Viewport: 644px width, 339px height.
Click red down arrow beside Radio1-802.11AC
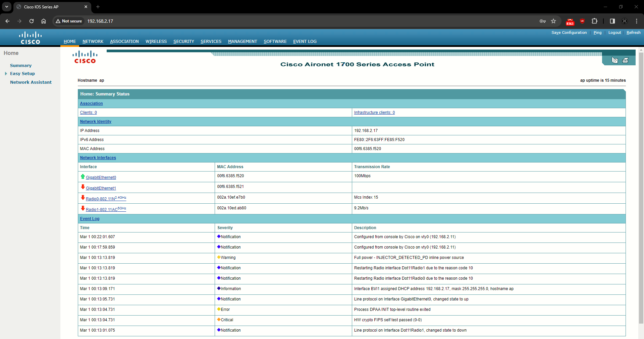(83, 208)
